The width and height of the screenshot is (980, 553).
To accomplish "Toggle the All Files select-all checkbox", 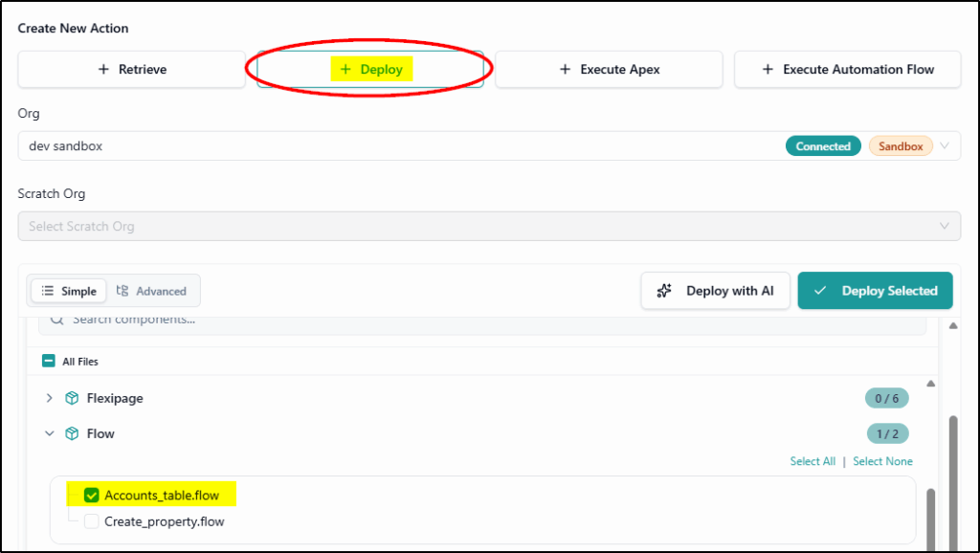I will tap(49, 362).
